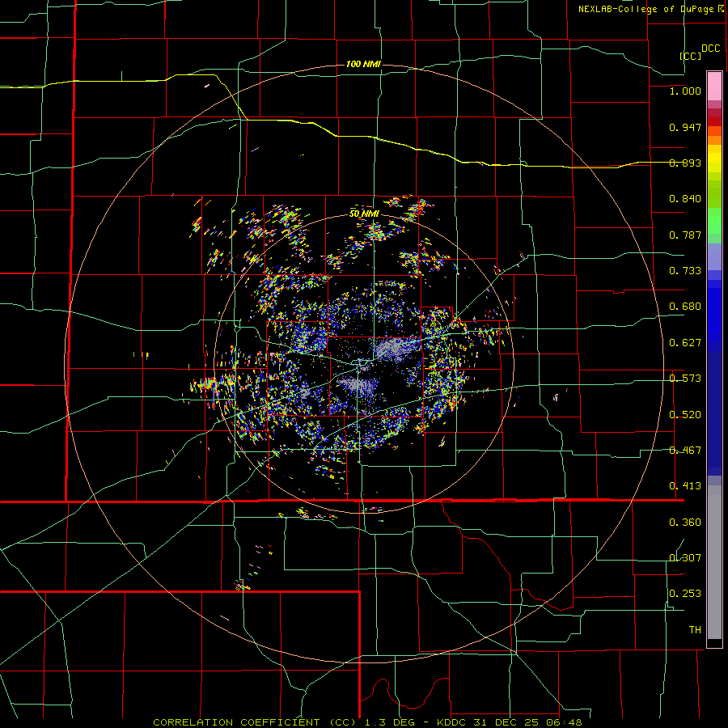Pick the gray segment of the color bar

[714, 562]
